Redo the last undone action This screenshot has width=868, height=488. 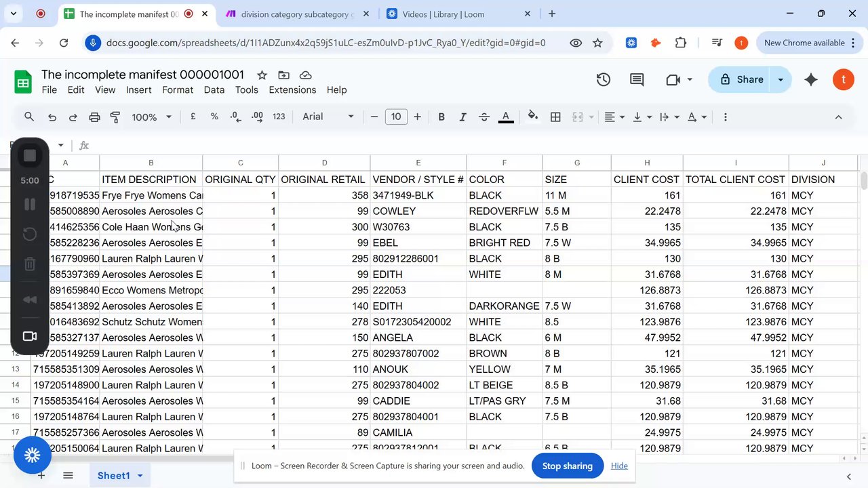73,117
